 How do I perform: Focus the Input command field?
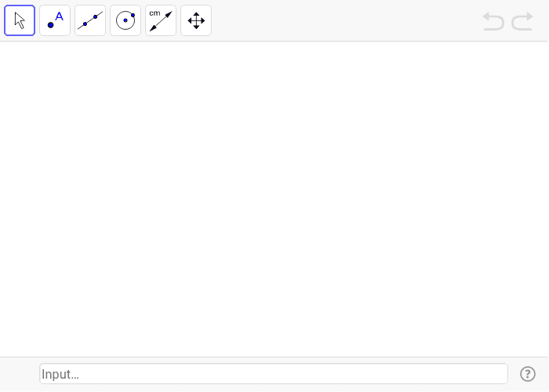pos(274,374)
